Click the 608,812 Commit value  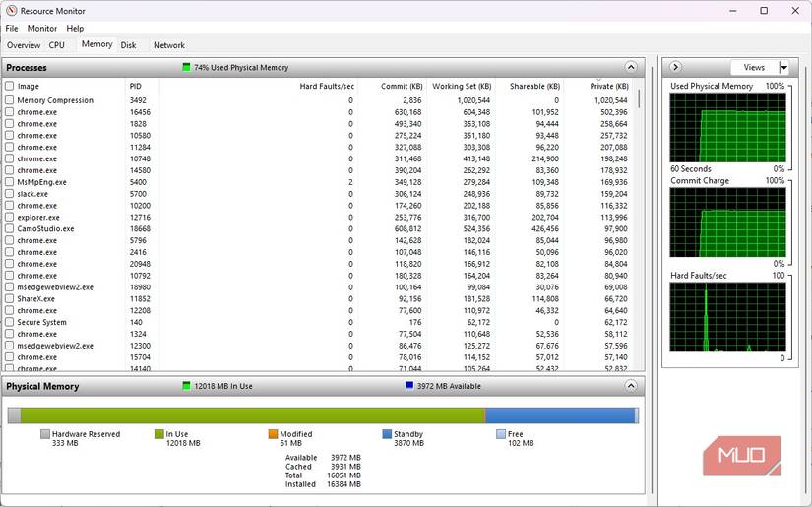point(408,228)
